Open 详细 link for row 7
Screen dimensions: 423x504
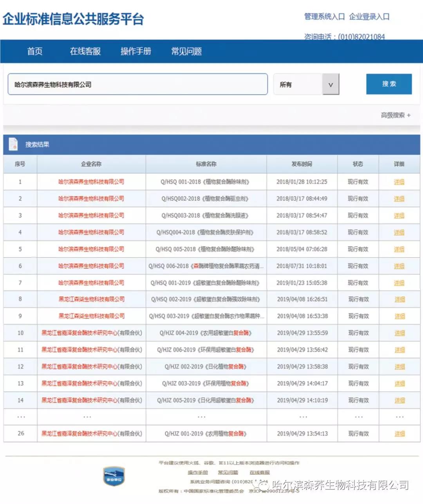coord(399,283)
